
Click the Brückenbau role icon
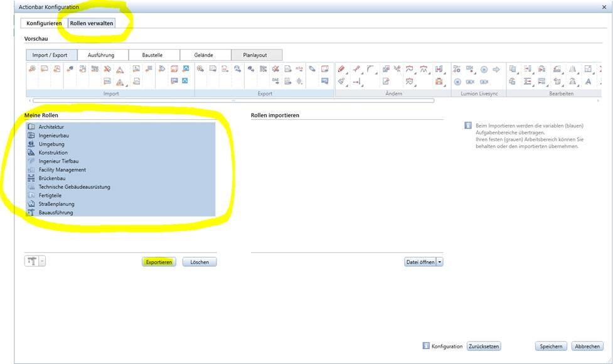pyautogui.click(x=32, y=178)
